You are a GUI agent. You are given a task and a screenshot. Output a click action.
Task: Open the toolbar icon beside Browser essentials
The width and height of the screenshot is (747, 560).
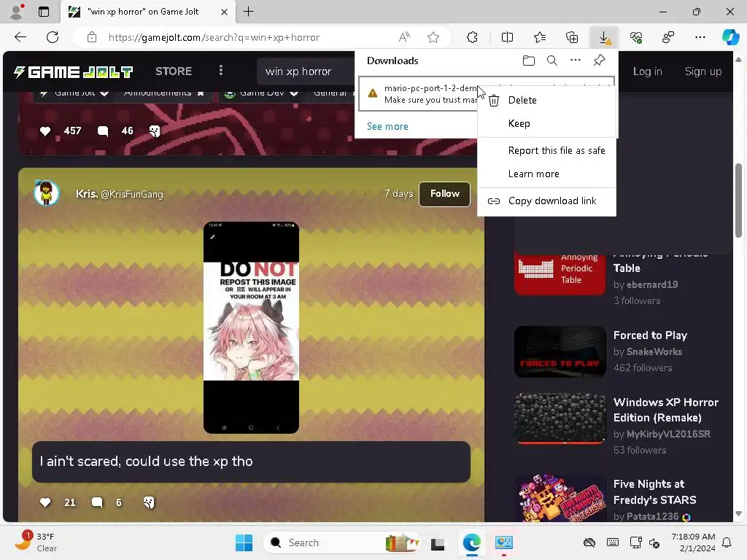point(668,37)
